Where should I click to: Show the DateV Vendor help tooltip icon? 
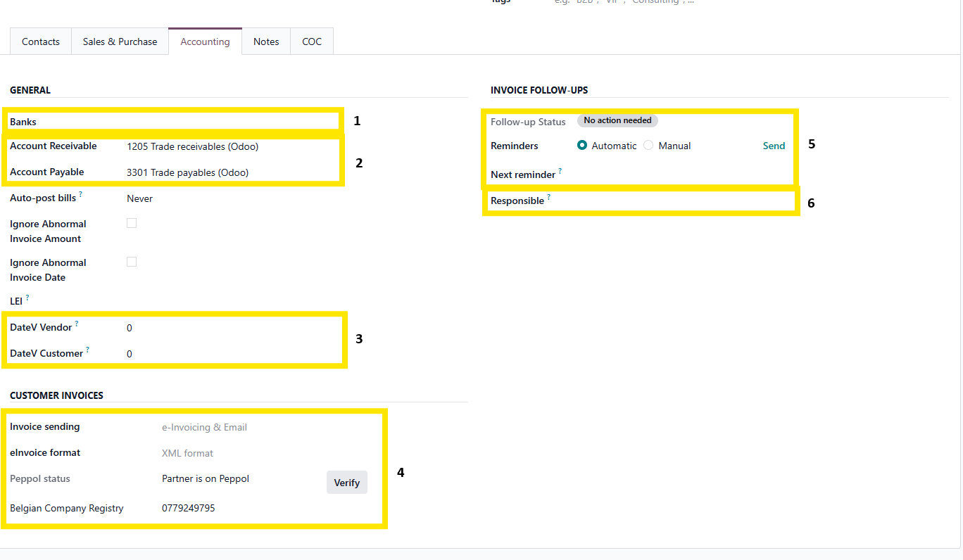[x=77, y=324]
